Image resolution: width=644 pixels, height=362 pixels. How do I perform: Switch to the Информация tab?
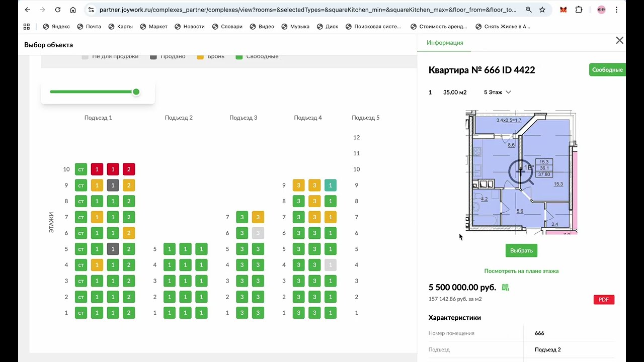click(445, 43)
